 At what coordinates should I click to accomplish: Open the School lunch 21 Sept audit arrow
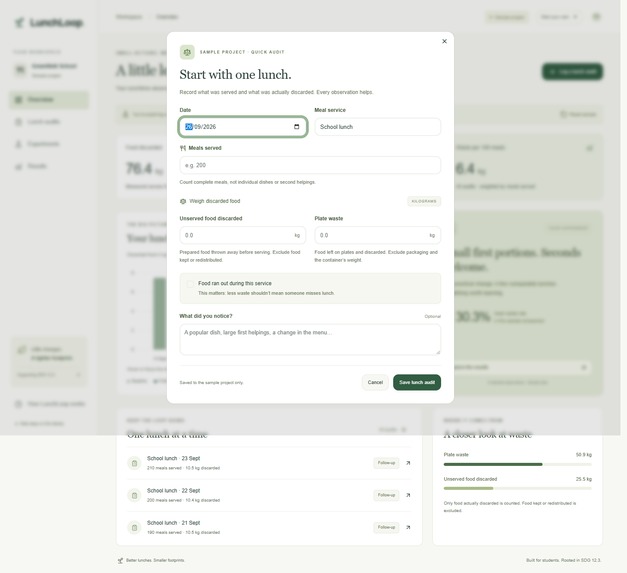[x=408, y=527]
